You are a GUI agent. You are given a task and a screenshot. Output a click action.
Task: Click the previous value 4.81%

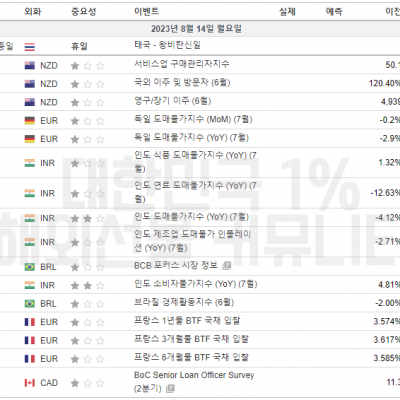coord(389,285)
